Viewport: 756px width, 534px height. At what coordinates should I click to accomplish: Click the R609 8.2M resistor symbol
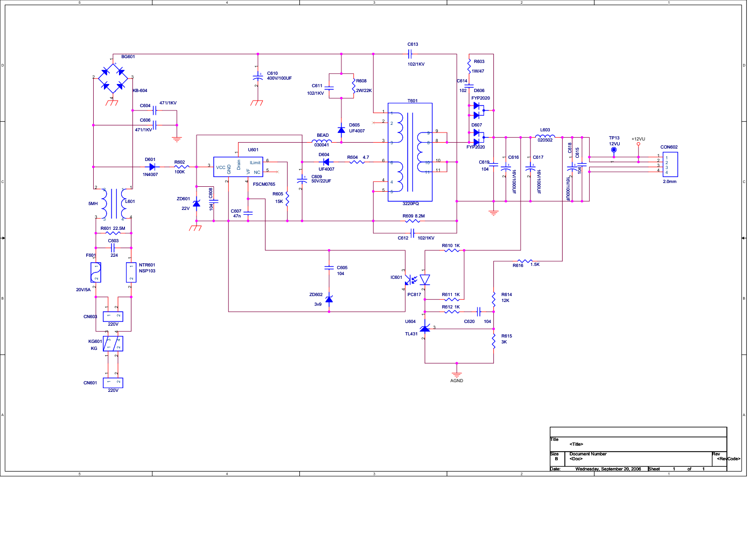[x=412, y=221]
